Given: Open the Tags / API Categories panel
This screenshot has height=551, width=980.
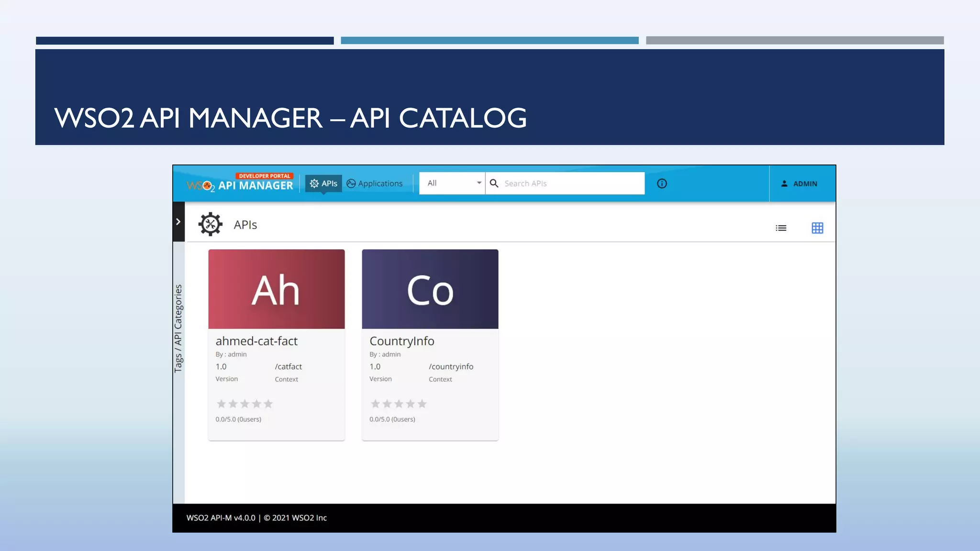Looking at the screenshot, I should 178,329.
